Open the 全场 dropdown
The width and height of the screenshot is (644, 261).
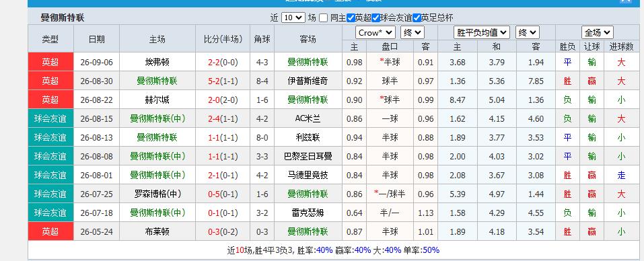tap(597, 33)
